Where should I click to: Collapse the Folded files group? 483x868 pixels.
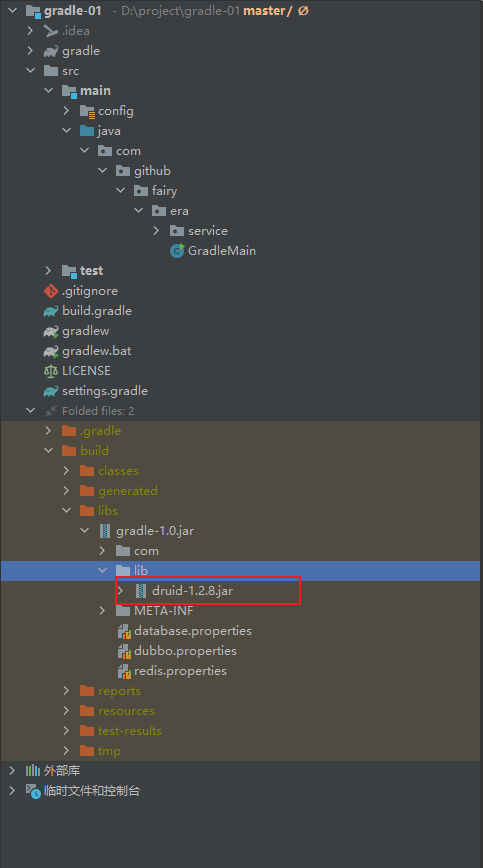click(x=30, y=411)
